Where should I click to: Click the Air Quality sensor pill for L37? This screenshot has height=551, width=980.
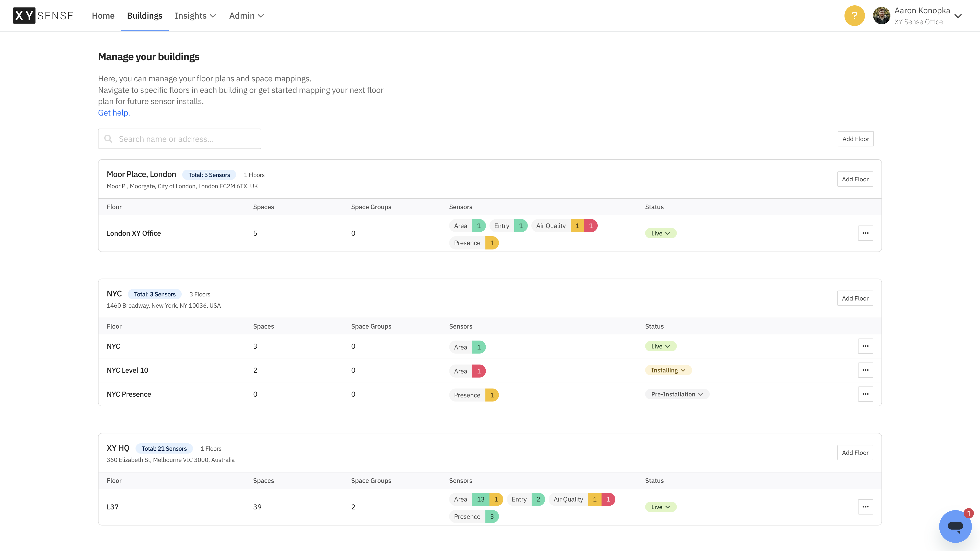point(582,499)
